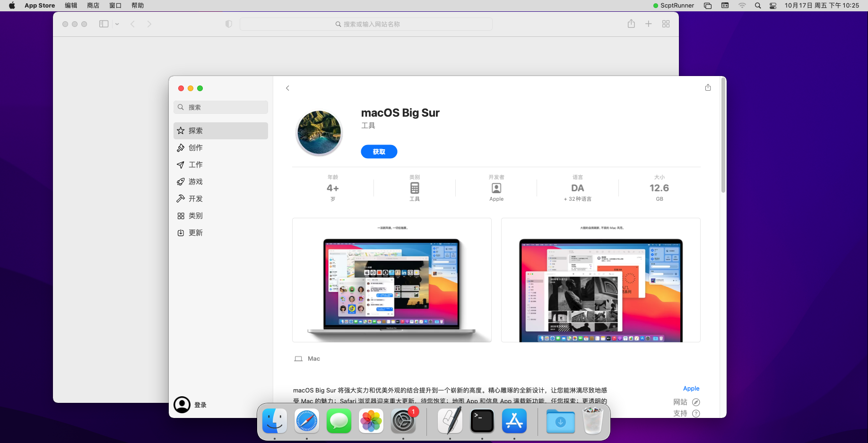
Task: Go back using the App Store back chevron
Action: click(287, 88)
